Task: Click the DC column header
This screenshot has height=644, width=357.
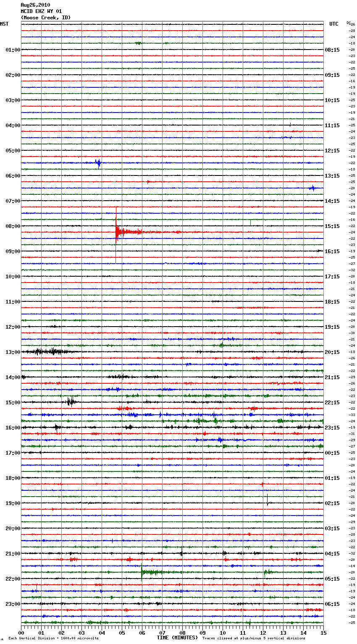Action: point(349,23)
